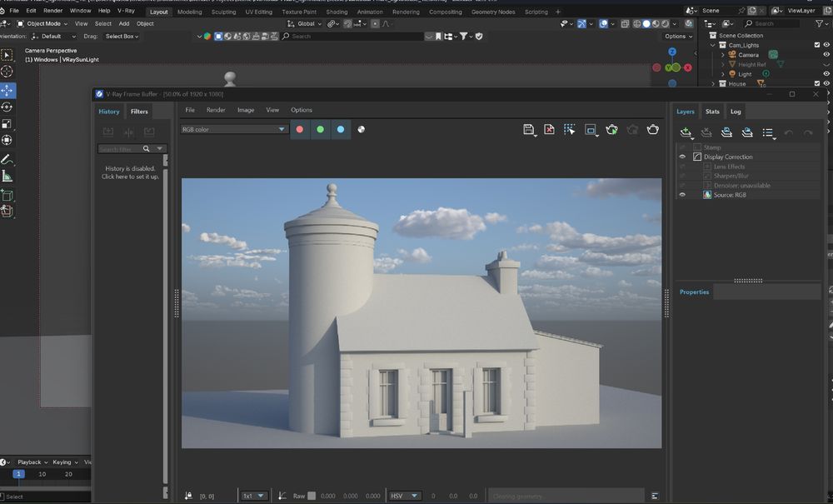833x504 pixels.
Task: Click the filter search field in History panel
Action: (x=120, y=149)
